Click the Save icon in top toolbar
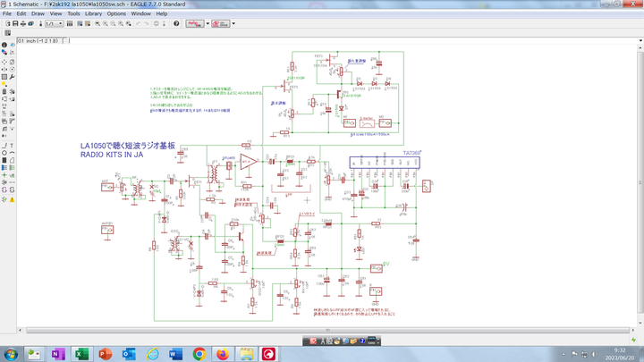This screenshot has width=644, height=362. coord(14,24)
